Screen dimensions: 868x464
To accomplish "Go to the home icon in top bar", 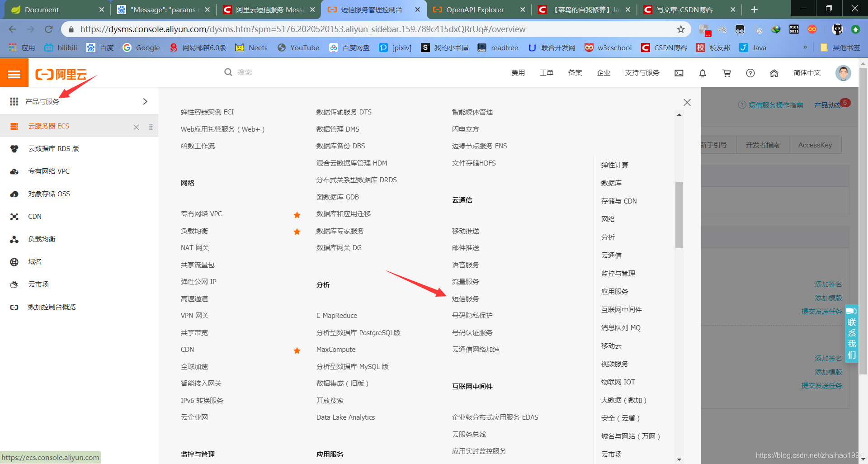I will [774, 73].
